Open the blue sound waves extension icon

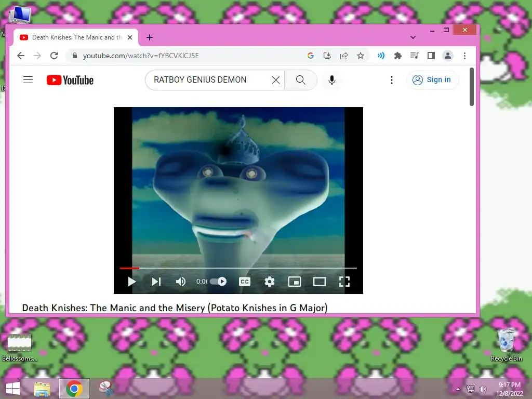(x=381, y=56)
